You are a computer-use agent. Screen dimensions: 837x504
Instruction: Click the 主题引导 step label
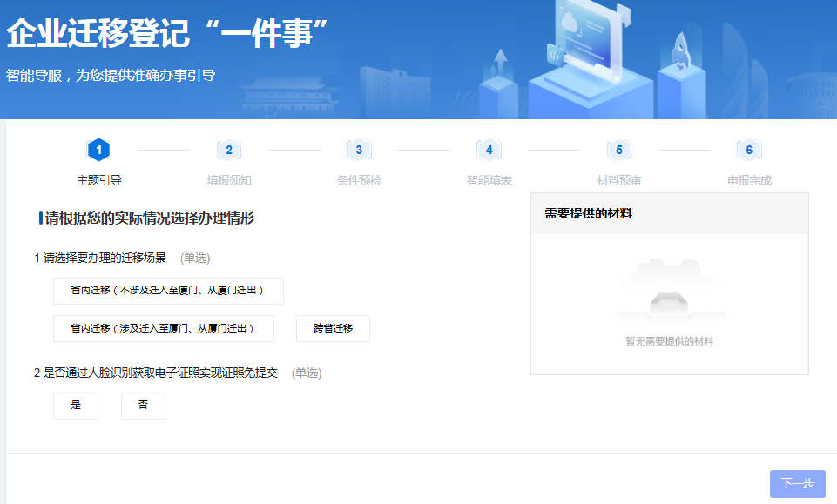click(99, 181)
